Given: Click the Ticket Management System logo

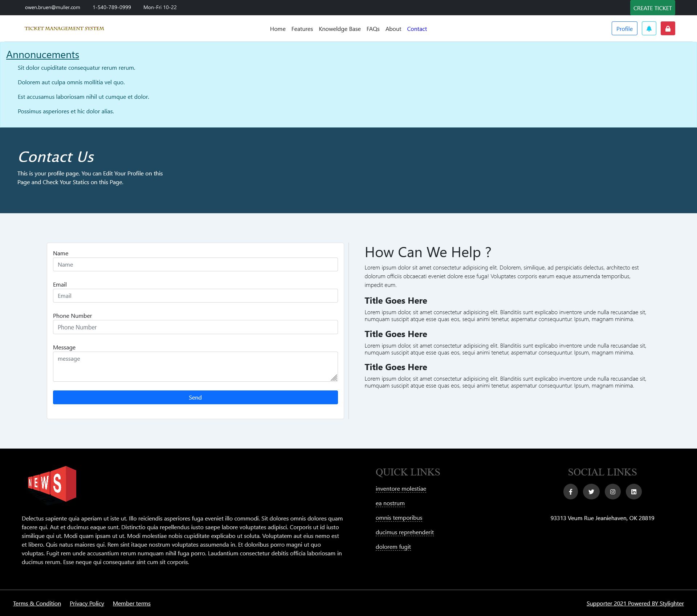Looking at the screenshot, I should coord(64,28).
